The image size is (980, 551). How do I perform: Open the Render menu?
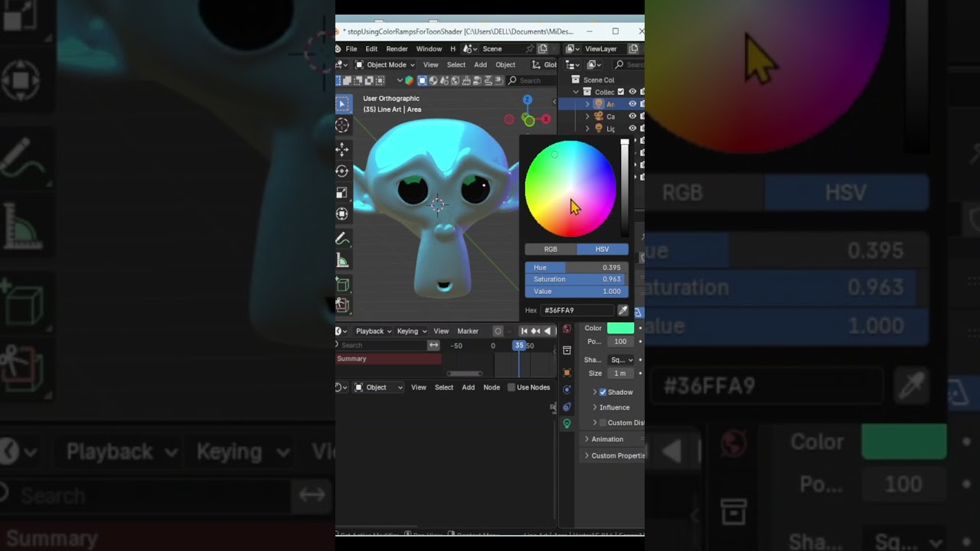(x=397, y=49)
